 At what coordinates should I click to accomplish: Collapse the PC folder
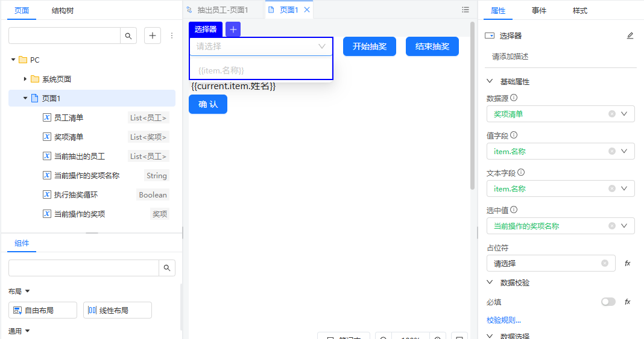pyautogui.click(x=13, y=60)
